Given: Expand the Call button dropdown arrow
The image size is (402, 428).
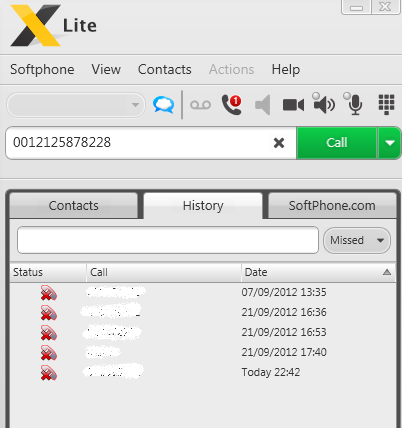Looking at the screenshot, I should (389, 143).
